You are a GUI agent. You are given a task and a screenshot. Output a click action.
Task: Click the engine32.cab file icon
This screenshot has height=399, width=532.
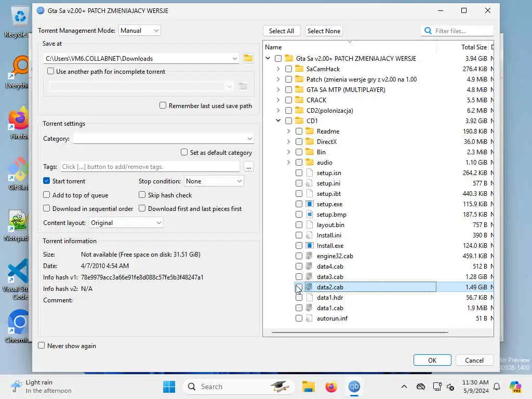(x=309, y=256)
